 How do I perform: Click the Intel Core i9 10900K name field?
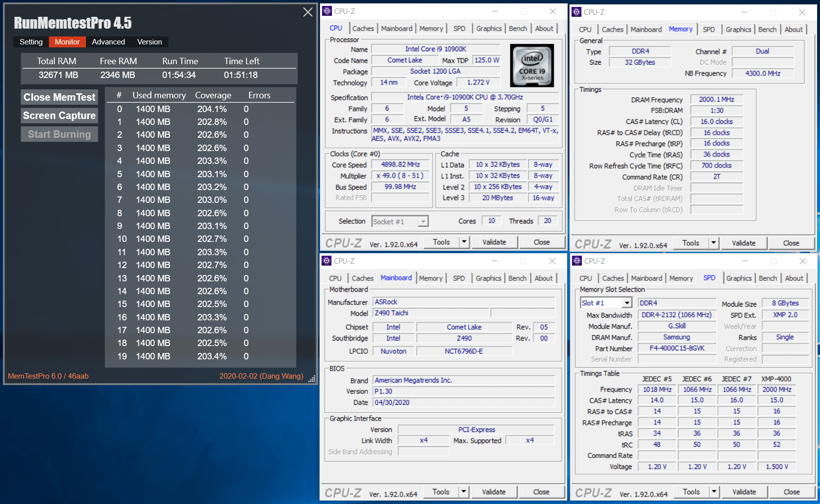[436, 49]
